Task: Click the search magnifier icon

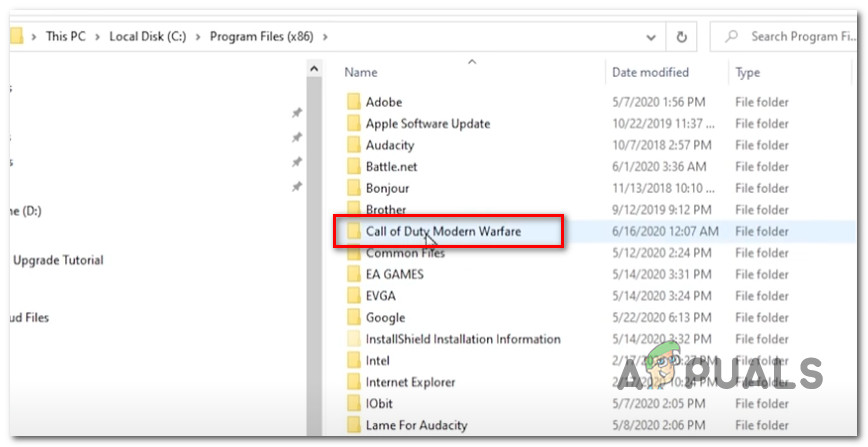Action: (x=732, y=37)
